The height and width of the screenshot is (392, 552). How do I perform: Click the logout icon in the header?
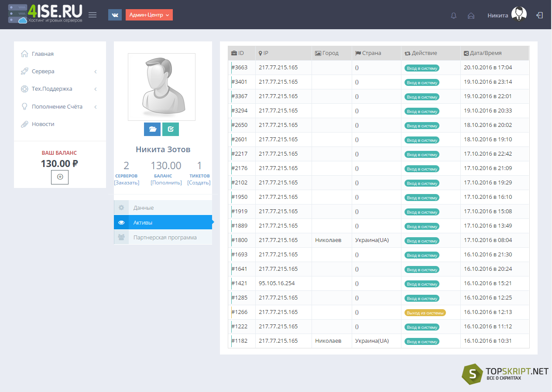540,15
